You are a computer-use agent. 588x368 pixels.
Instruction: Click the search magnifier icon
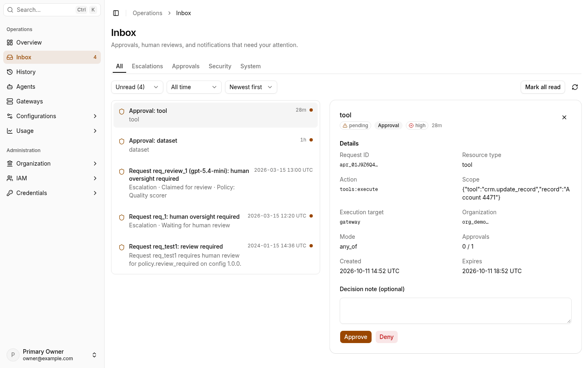[x=10, y=10]
